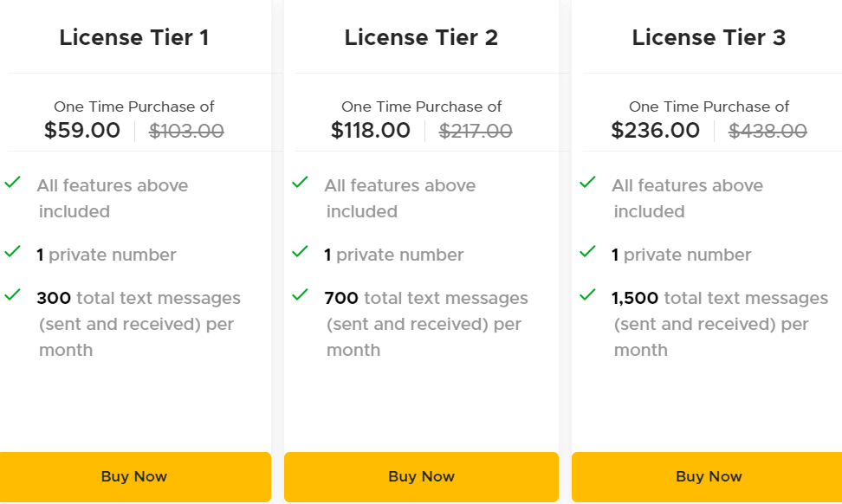Click the checkmark next to Tier 3 private number

[x=588, y=251]
